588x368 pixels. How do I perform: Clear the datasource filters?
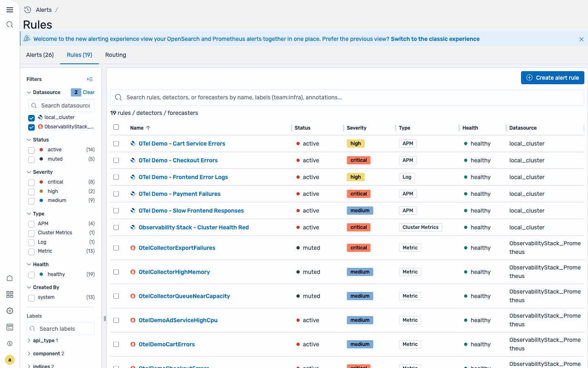pos(89,92)
